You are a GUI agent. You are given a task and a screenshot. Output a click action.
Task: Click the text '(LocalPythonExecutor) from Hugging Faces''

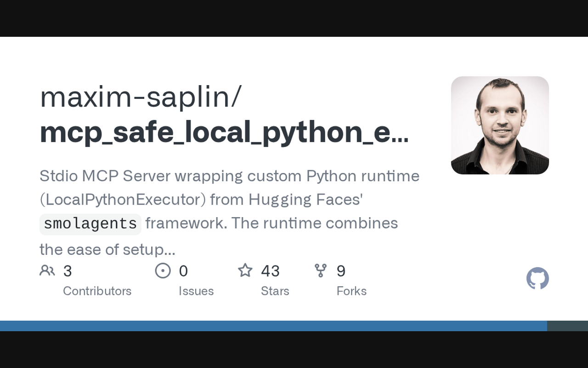[x=202, y=200]
